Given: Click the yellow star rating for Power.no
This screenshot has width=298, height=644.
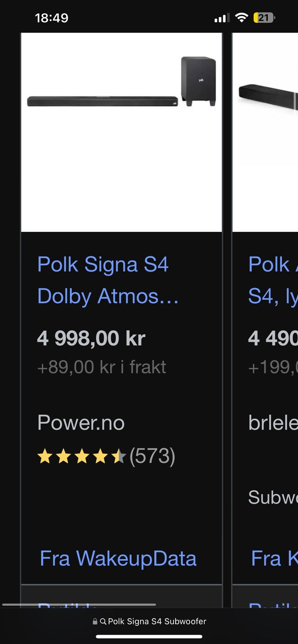Looking at the screenshot, I should 82,456.
